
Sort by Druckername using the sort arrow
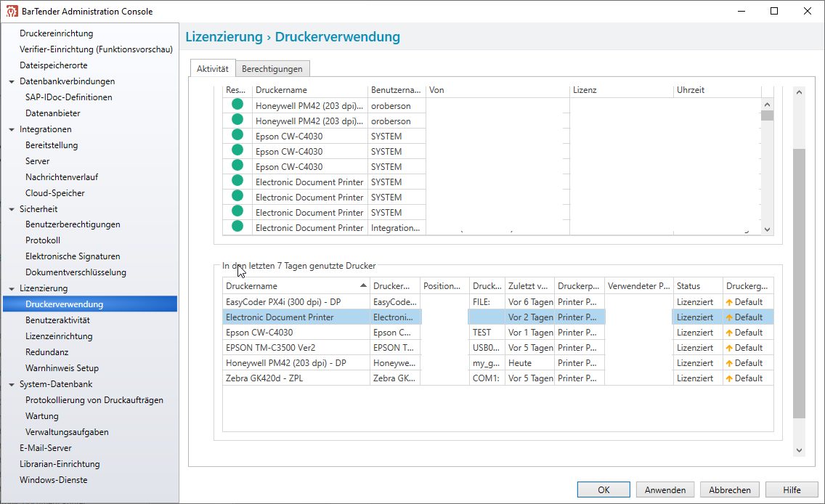pos(363,285)
